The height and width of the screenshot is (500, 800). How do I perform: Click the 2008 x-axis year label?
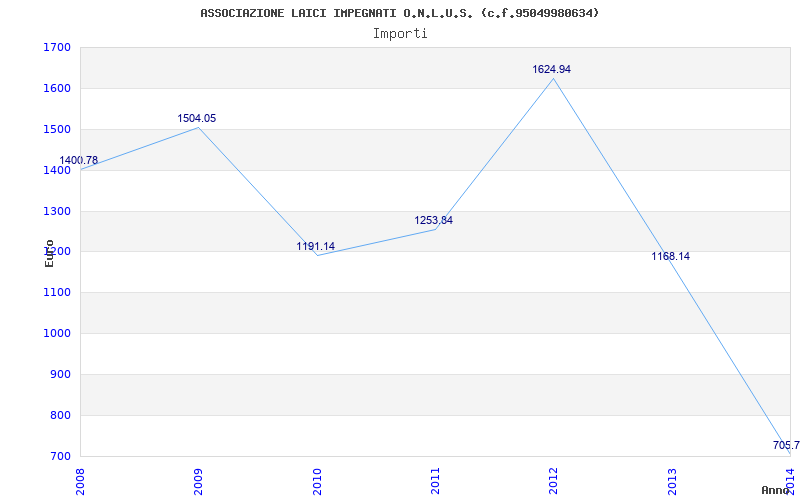coord(81,482)
